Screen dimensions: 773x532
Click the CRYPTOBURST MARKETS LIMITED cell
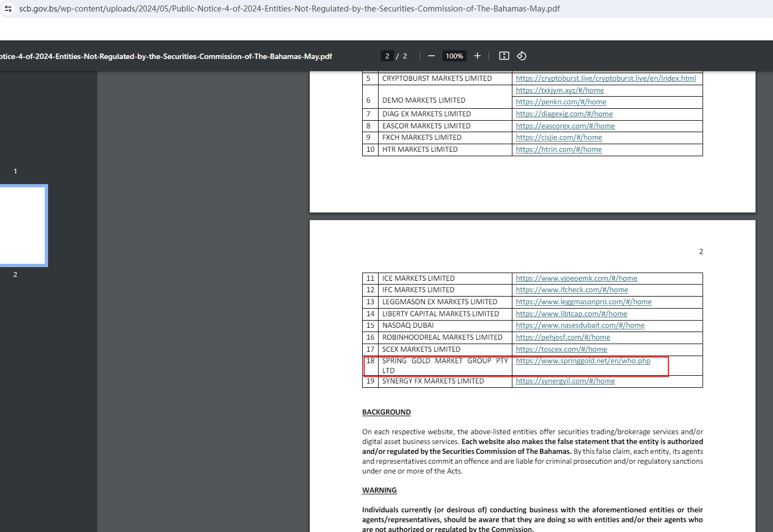click(x=445, y=79)
